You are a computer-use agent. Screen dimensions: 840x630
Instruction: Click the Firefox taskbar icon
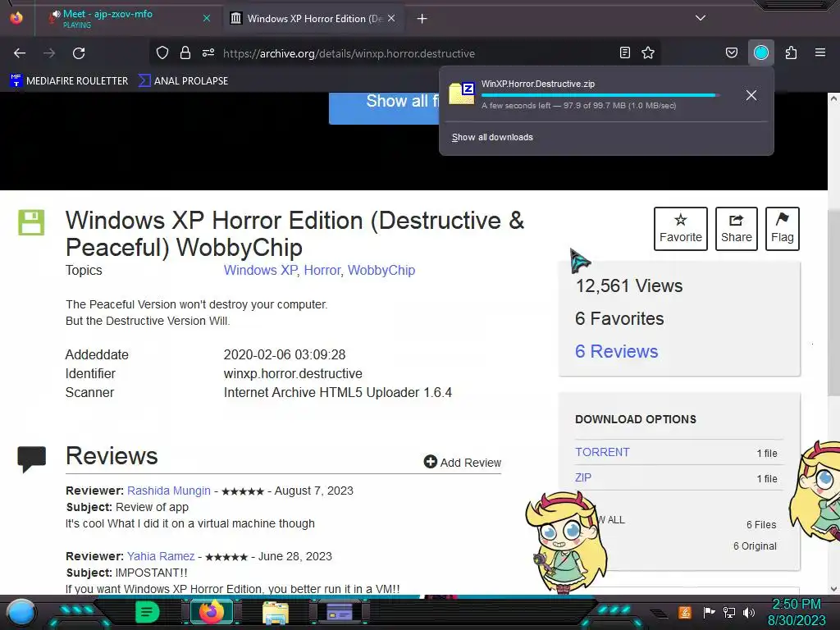click(211, 612)
